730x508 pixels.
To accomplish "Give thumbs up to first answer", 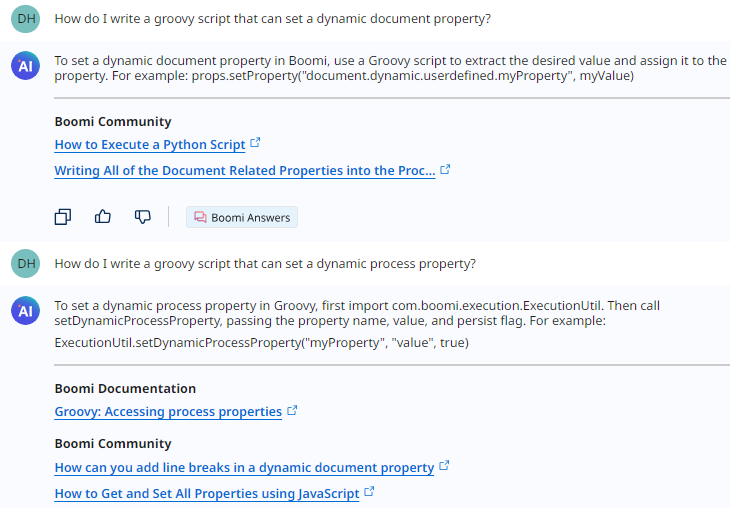I will point(102,216).
